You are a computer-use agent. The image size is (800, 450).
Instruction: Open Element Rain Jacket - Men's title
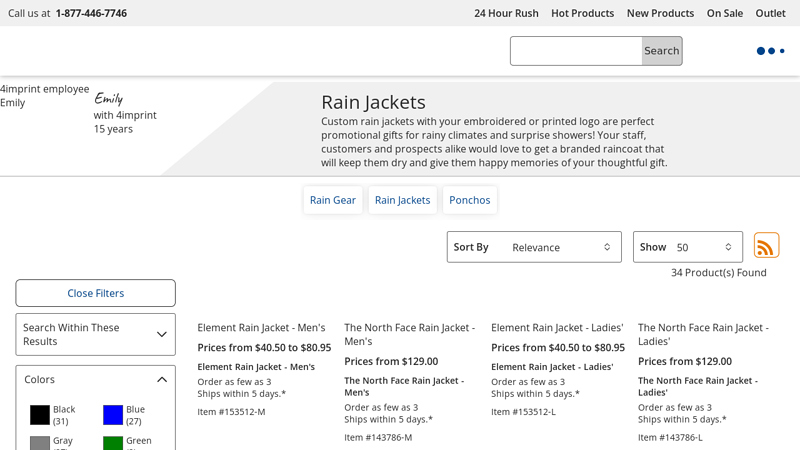tap(261, 328)
